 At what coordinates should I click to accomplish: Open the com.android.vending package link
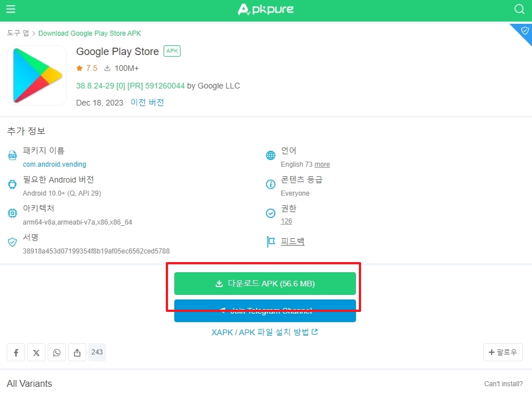tap(55, 164)
